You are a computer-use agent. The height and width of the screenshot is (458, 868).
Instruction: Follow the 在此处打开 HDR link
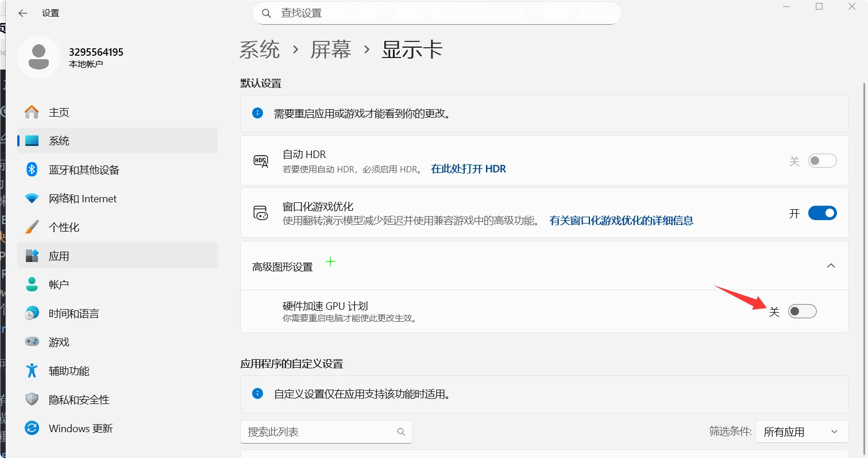coord(468,168)
